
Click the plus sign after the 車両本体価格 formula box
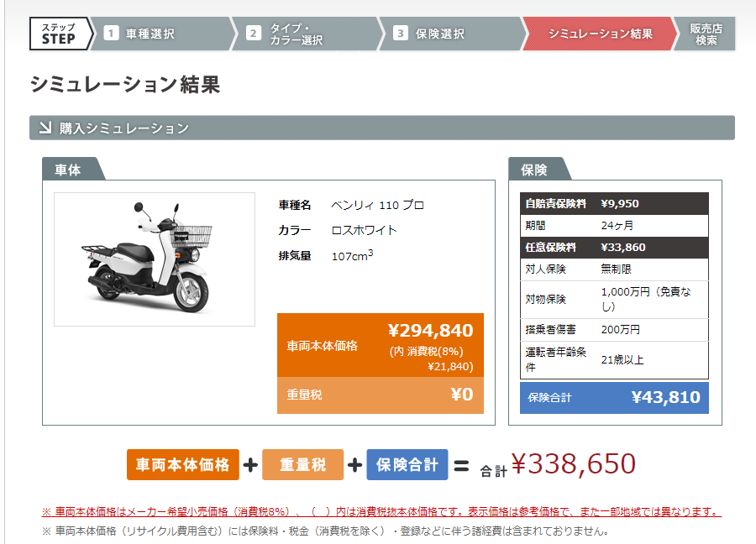tap(250, 465)
